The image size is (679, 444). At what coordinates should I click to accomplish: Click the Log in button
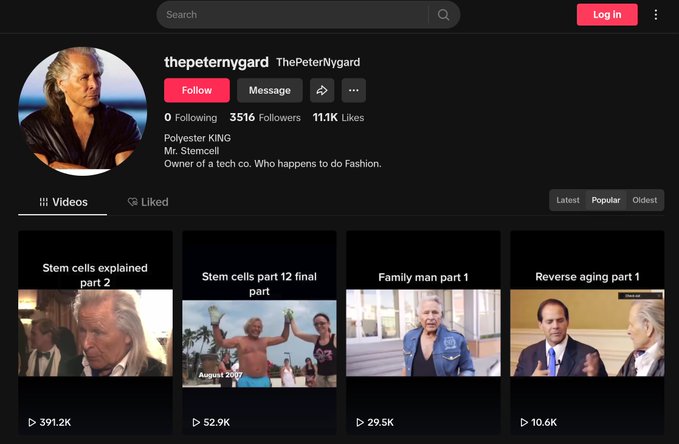click(x=607, y=15)
